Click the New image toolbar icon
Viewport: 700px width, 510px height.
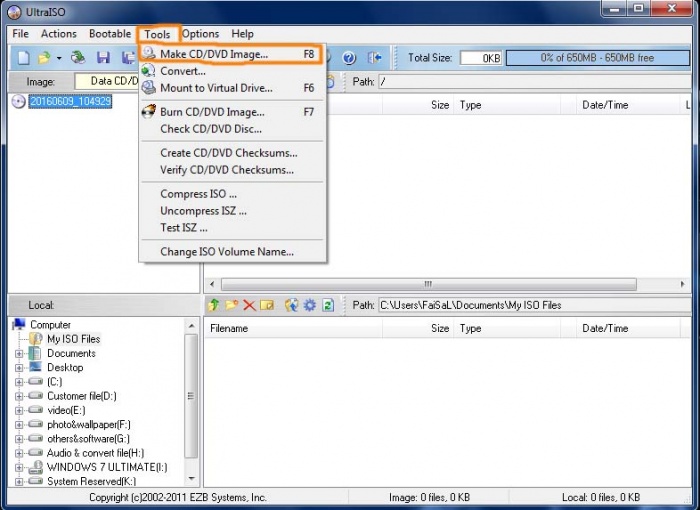click(23, 58)
